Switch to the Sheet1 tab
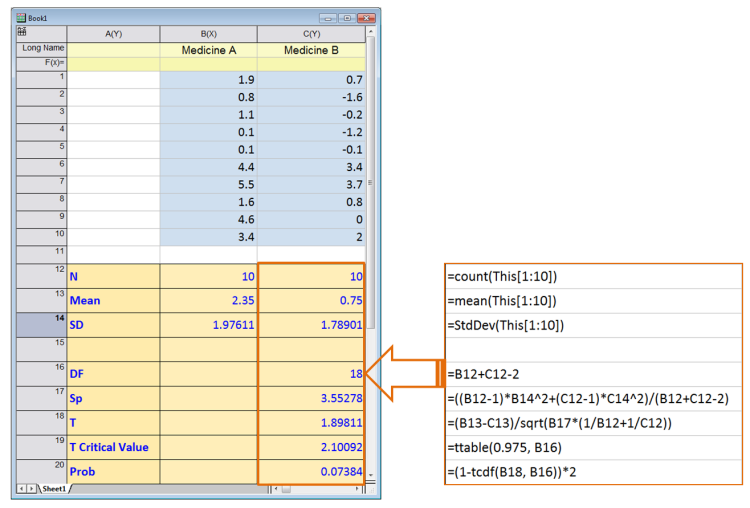 pyautogui.click(x=53, y=489)
